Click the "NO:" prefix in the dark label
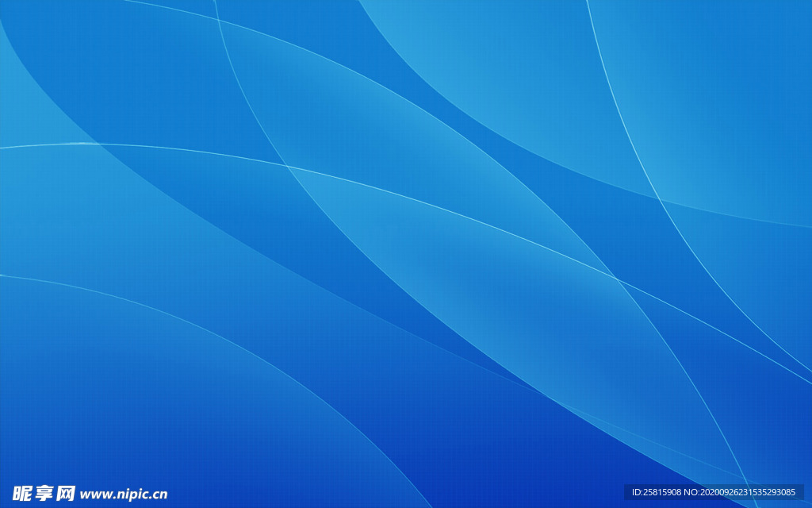 (x=692, y=492)
